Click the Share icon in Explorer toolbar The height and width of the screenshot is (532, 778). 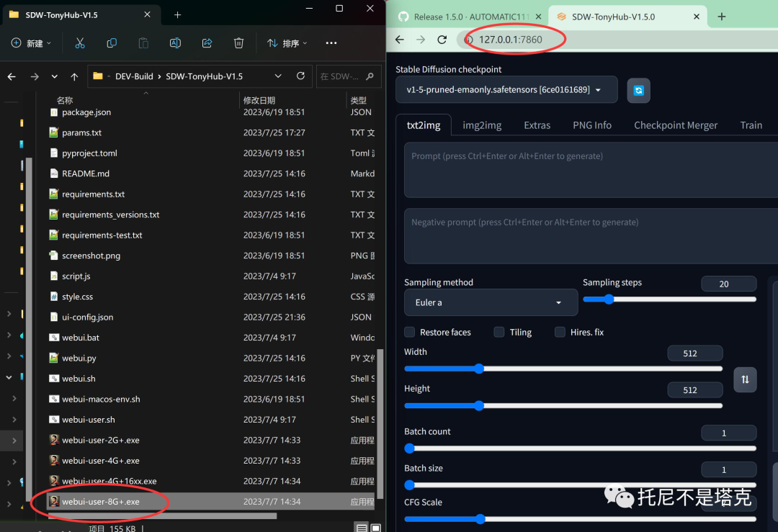tap(207, 43)
